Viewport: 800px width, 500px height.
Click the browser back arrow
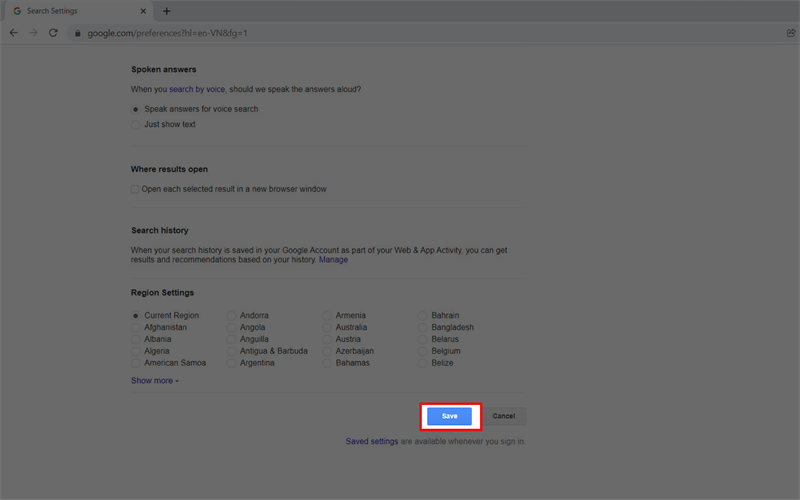point(13,33)
